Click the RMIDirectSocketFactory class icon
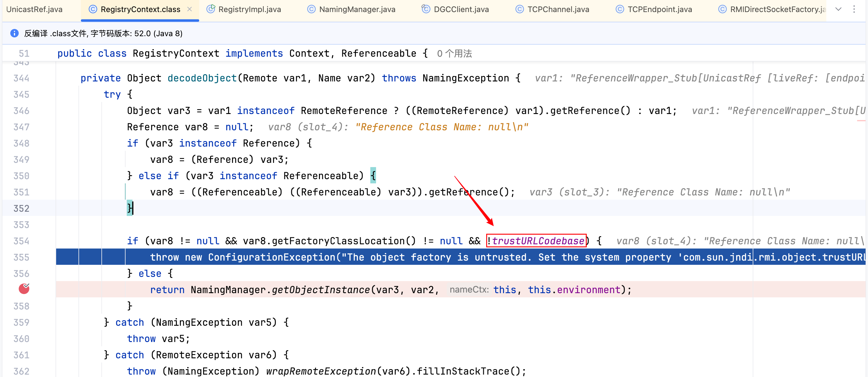The image size is (868, 377). click(722, 9)
